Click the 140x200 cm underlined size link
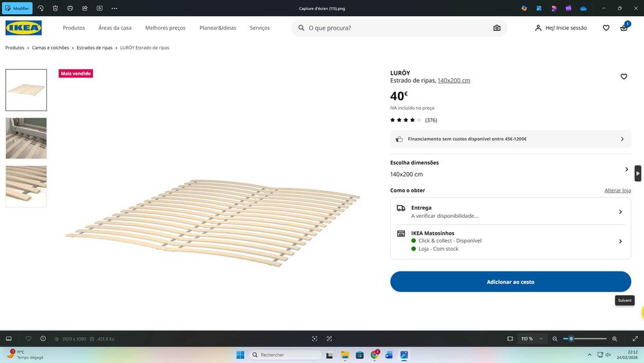 [x=454, y=81]
